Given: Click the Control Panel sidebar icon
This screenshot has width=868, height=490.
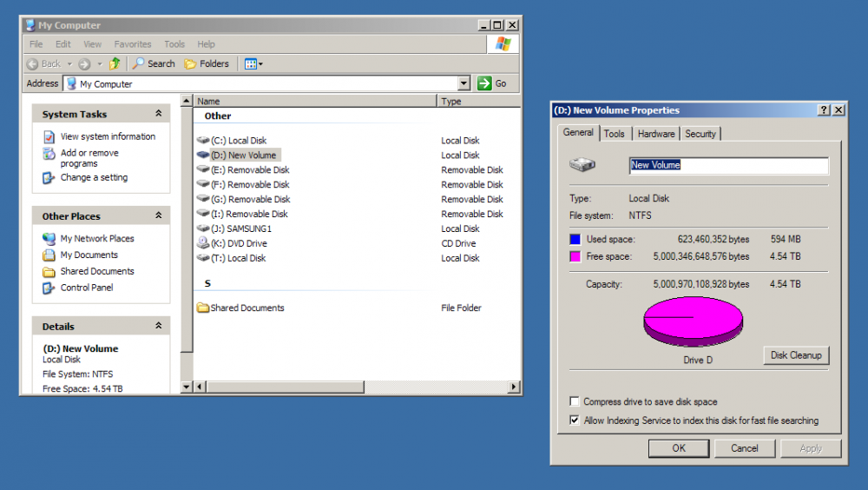Looking at the screenshot, I should [49, 288].
